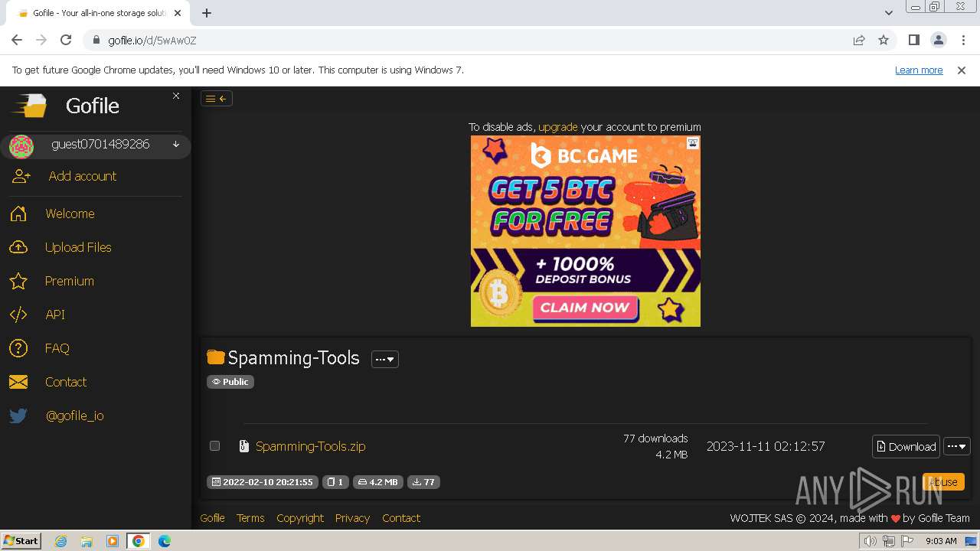Click the Public visibility badge
Screen dimensions: 980x551
230,382
